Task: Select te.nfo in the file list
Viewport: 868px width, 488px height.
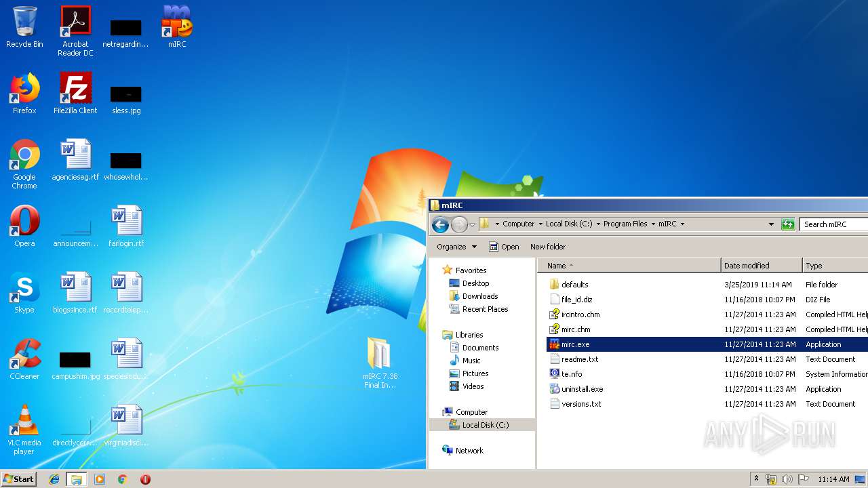Action: 571,374
